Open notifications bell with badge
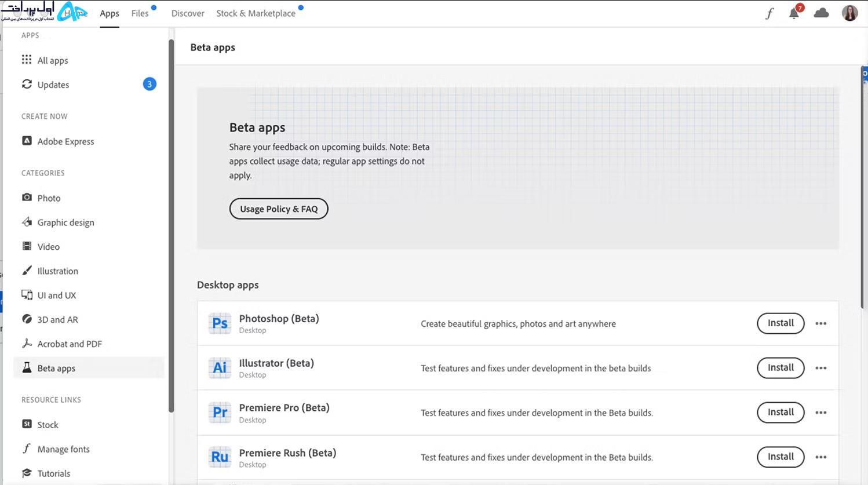This screenshot has height=485, width=868. [794, 13]
